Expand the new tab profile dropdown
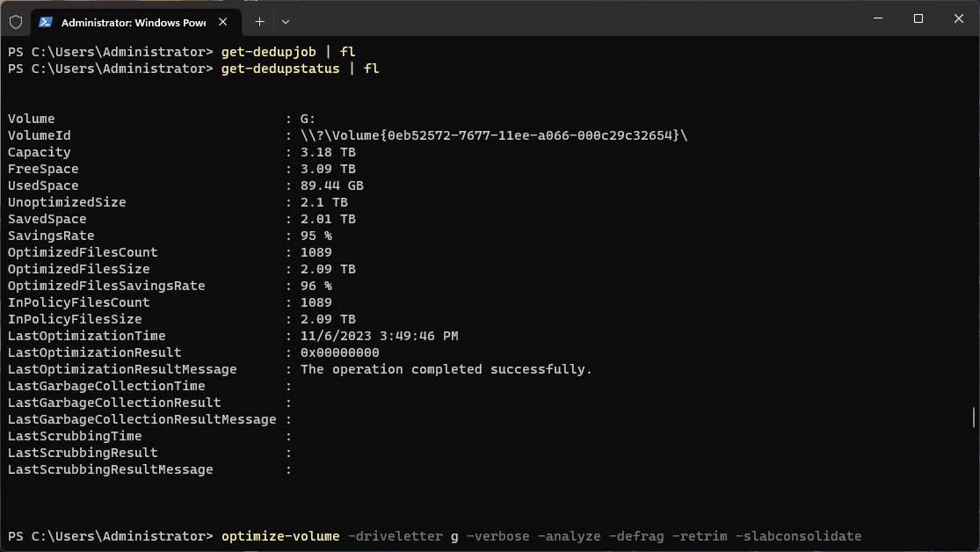Image resolution: width=980 pixels, height=552 pixels. click(x=286, y=21)
